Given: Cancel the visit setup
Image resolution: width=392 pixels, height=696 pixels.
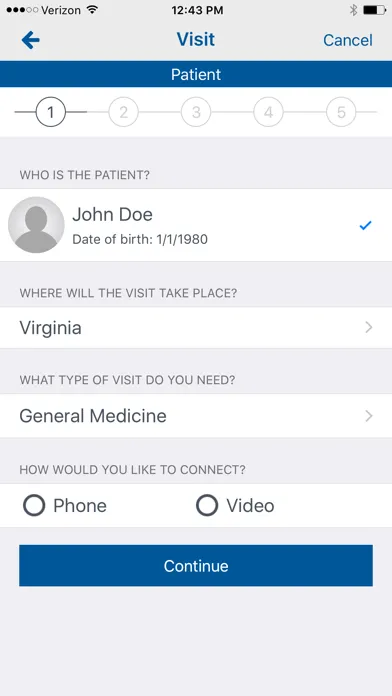Looking at the screenshot, I should click(x=348, y=40).
